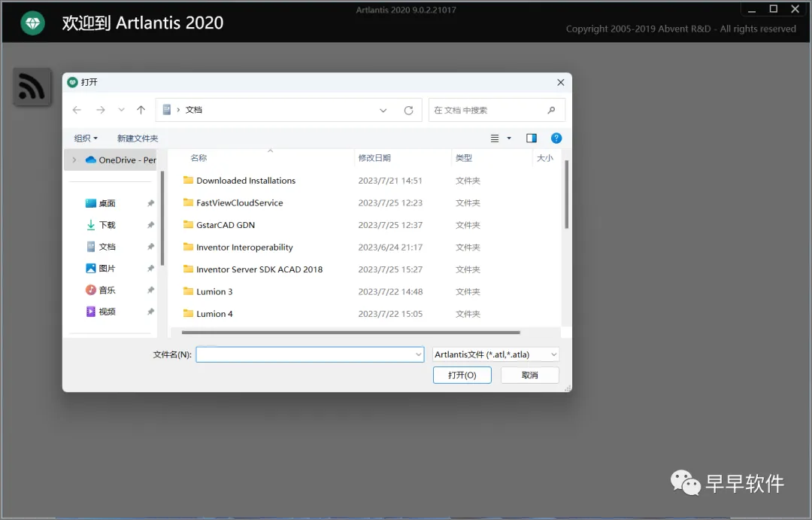Open the view options dropdown arrow
This screenshot has width=812, height=520.
[x=509, y=138]
